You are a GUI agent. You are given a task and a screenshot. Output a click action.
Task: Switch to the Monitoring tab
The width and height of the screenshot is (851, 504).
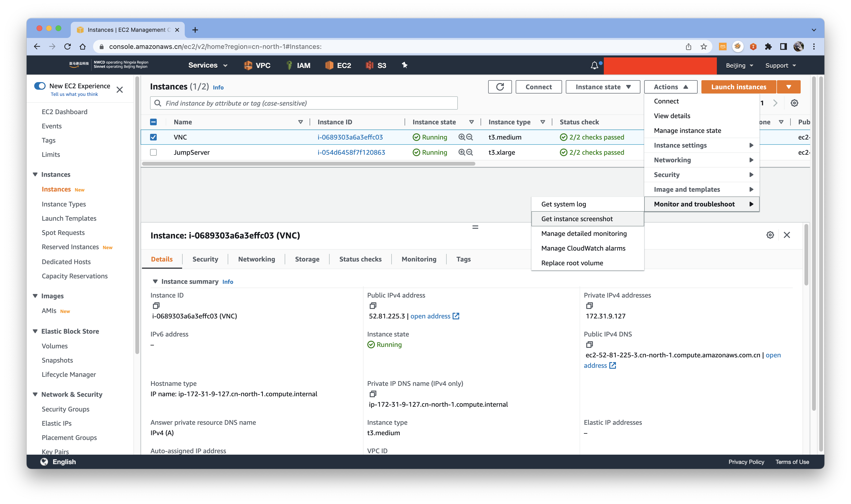[419, 259]
